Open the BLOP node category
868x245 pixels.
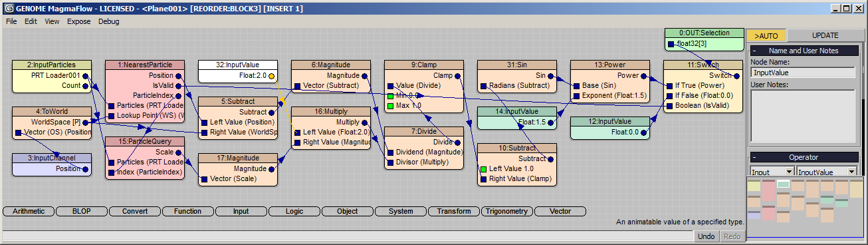pos(82,211)
